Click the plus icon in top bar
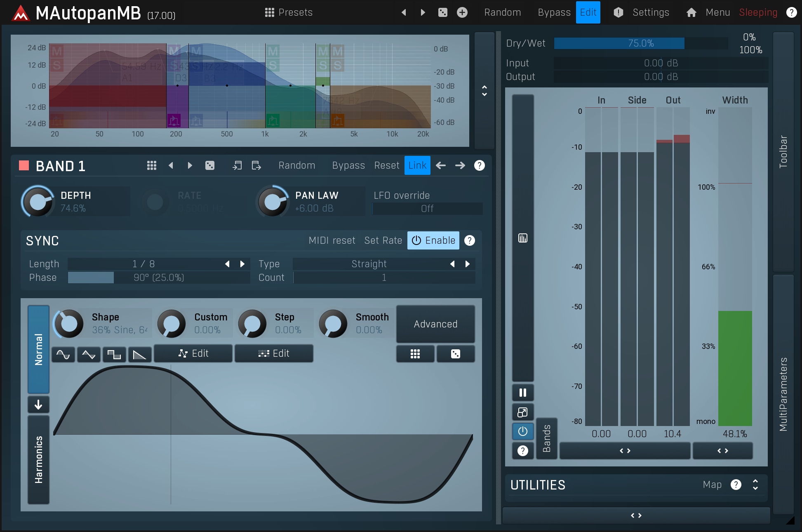The image size is (802, 532). pyautogui.click(x=462, y=13)
